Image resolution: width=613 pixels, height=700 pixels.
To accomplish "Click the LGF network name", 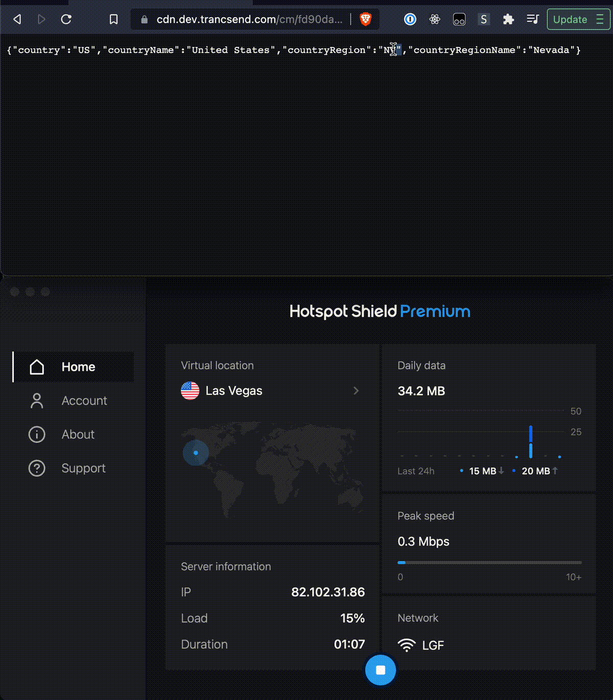I will click(433, 645).
